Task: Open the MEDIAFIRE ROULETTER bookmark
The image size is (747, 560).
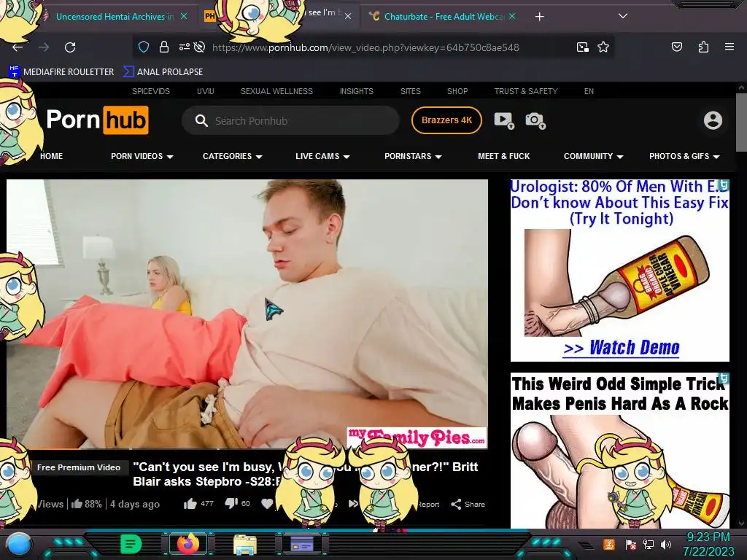Action: [61, 72]
